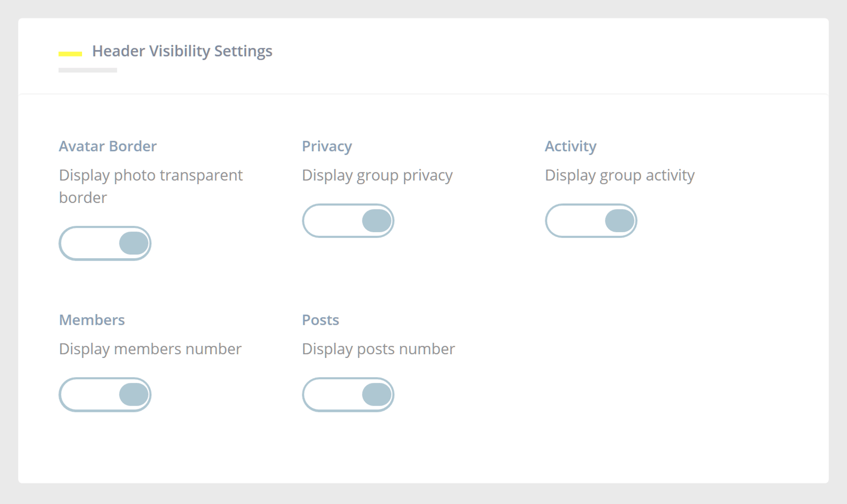
Task: Click the knob of the Privacy toggle
Action: [x=375, y=221]
